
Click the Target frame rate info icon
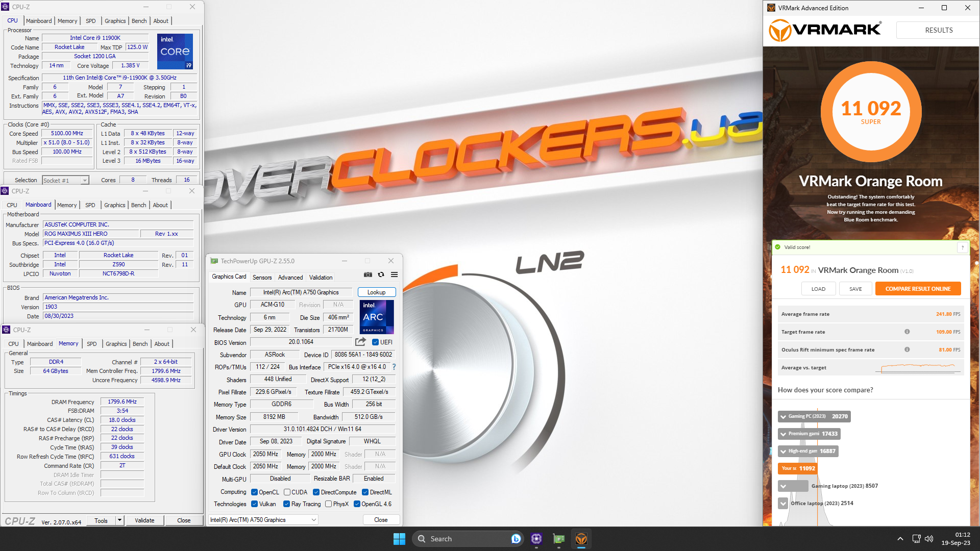coord(907,332)
